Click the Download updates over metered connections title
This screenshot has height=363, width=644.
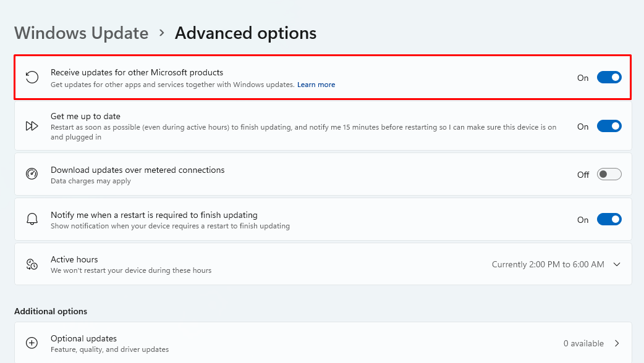138,170
